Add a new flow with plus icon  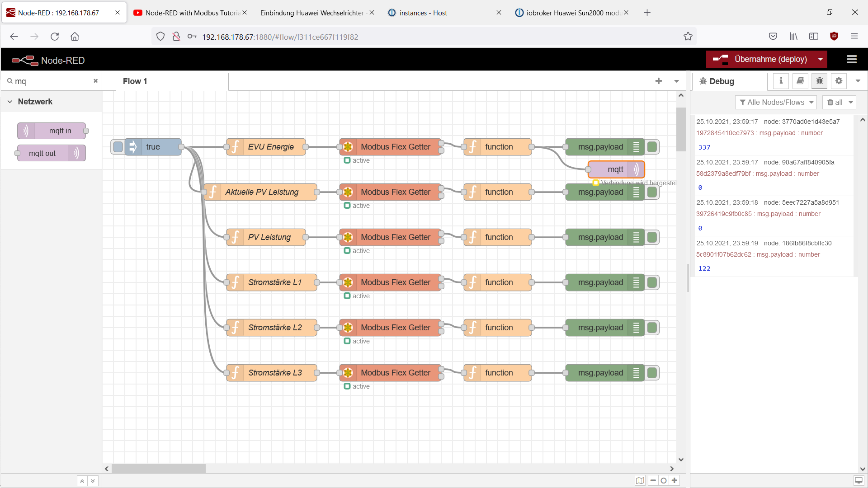click(659, 81)
